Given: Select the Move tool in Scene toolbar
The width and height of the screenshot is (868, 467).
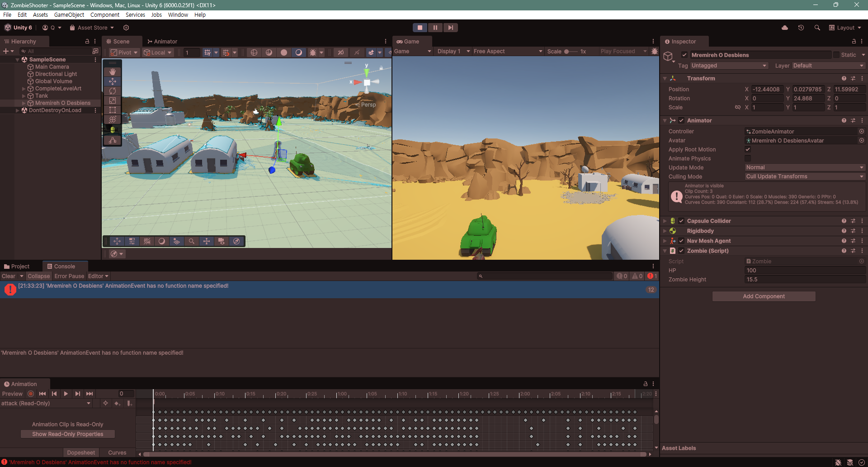Looking at the screenshot, I should [113, 81].
